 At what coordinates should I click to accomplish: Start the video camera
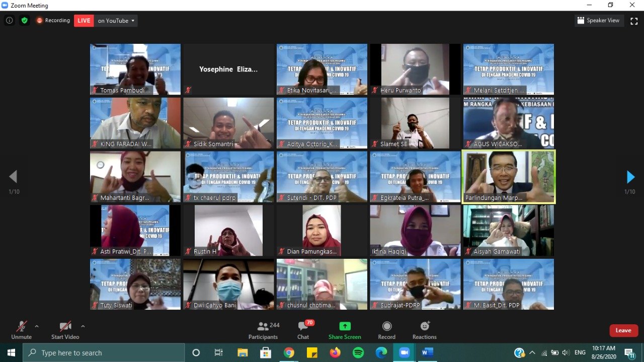[65, 330]
